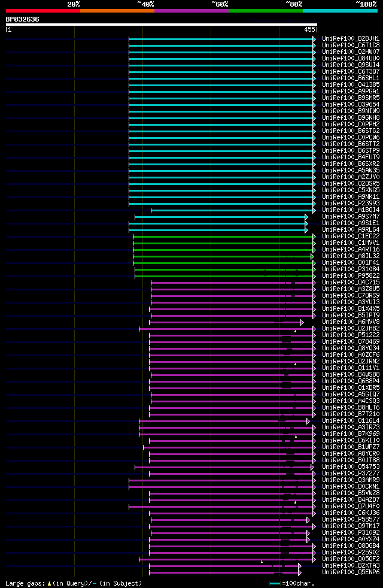Click the ~100% legend label text
Screen dimensions: 383x588
click(x=366, y=4)
